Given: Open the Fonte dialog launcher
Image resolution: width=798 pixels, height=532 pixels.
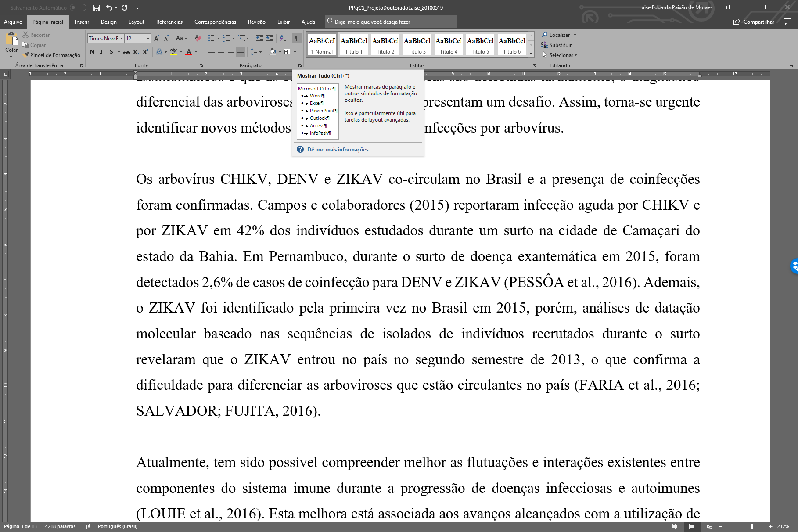Looking at the screenshot, I should [x=201, y=65].
